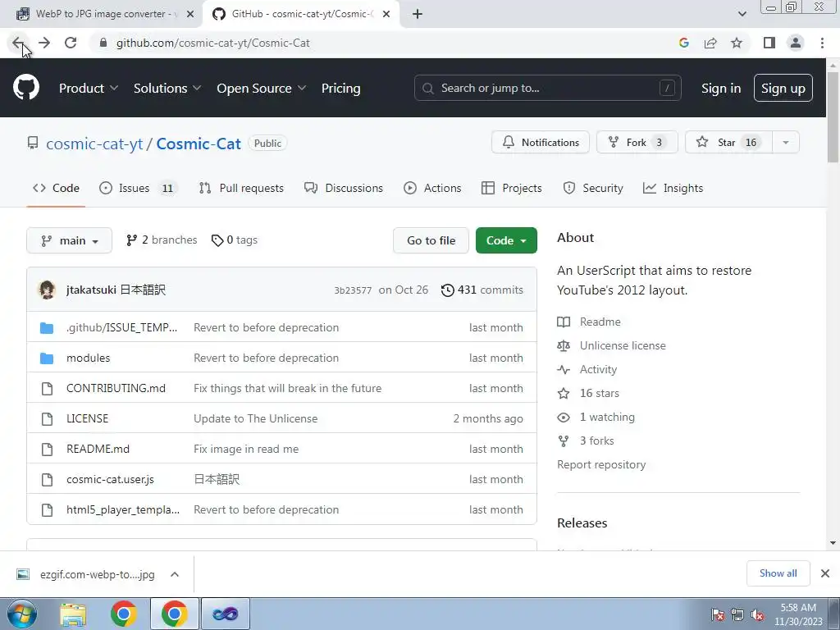Expand the Star lists dropdown arrow
This screenshot has width=840, height=630.
pyautogui.click(x=786, y=143)
